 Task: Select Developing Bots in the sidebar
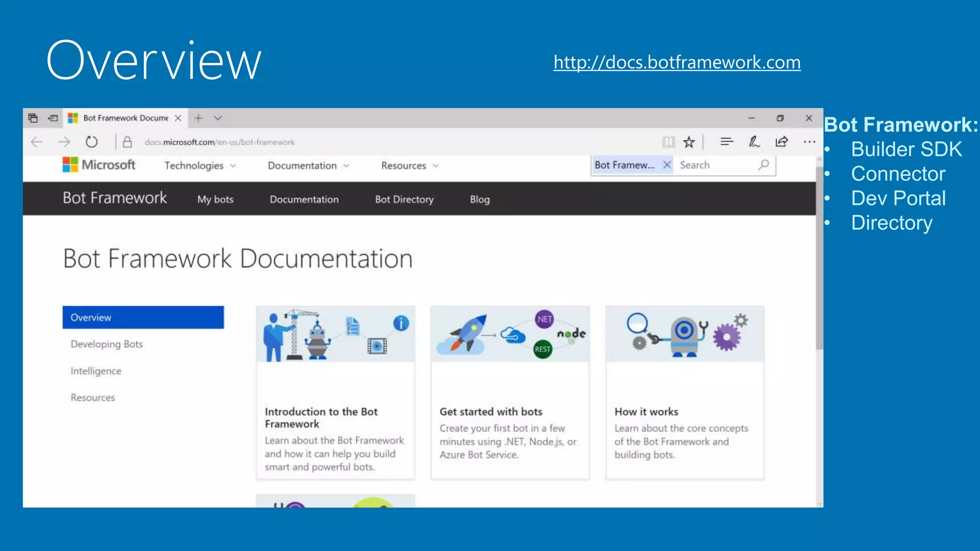click(x=107, y=344)
